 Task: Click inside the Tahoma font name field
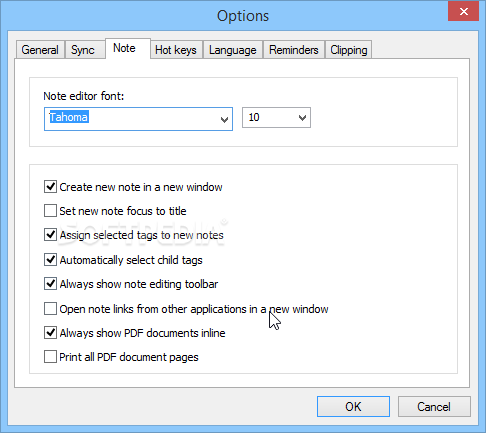pos(132,119)
